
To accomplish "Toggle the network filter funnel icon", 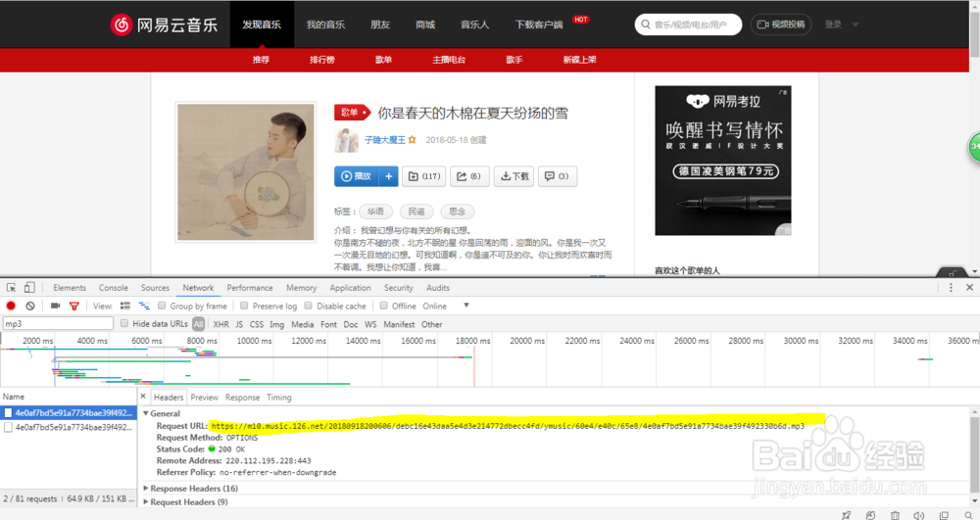I will point(73,306).
